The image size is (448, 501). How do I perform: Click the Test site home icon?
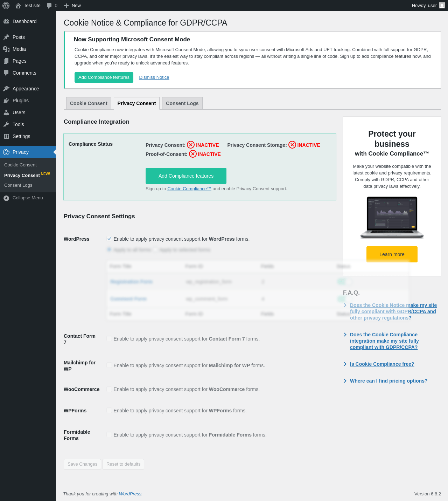(x=18, y=6)
